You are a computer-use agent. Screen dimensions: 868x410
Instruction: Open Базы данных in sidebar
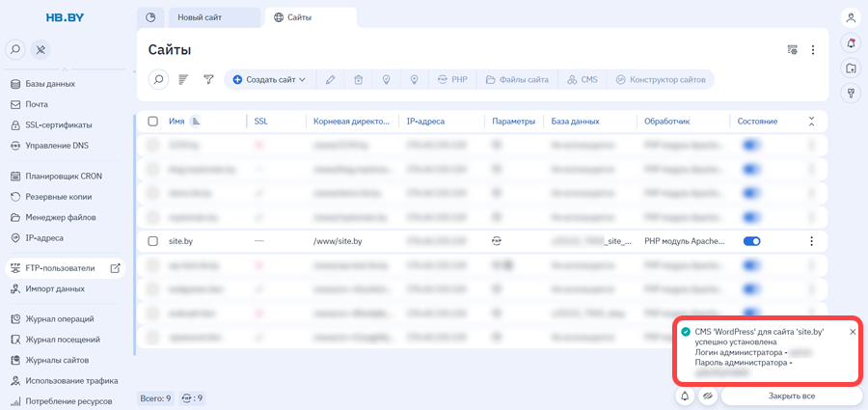(x=66, y=84)
